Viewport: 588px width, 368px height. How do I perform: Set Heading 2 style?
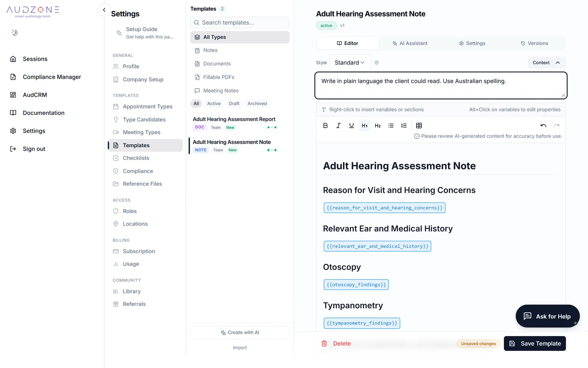click(x=378, y=125)
